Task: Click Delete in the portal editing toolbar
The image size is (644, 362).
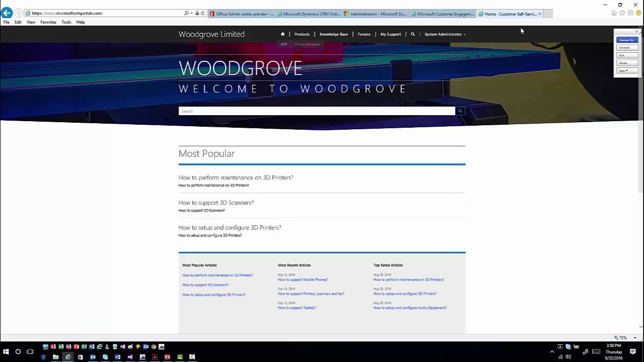Action: pyautogui.click(x=627, y=63)
